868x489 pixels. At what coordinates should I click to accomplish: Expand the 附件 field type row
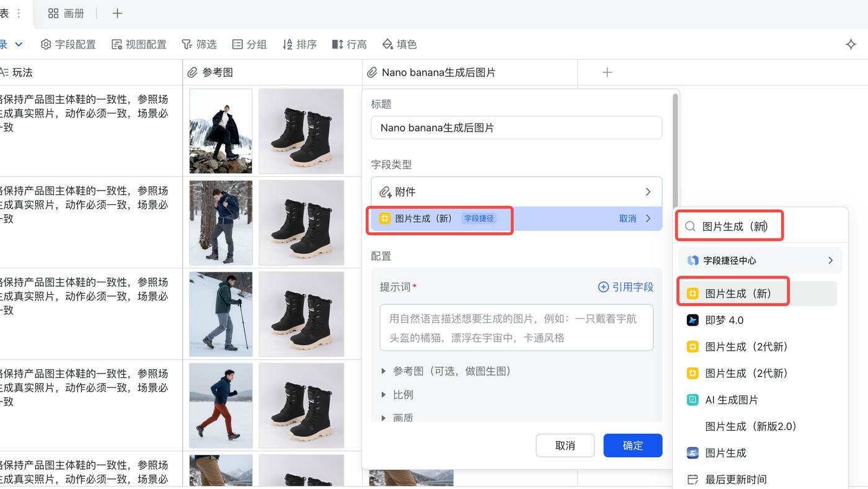[516, 192]
